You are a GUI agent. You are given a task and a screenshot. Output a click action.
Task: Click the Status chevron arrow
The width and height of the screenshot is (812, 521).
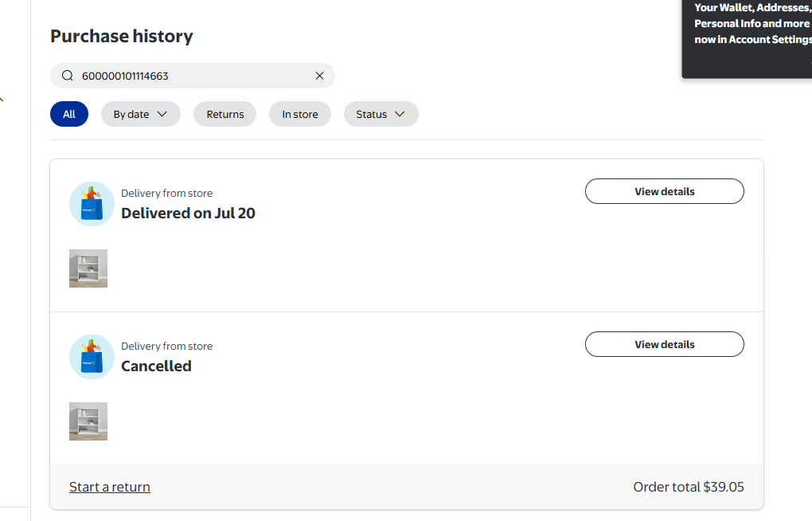(x=400, y=114)
